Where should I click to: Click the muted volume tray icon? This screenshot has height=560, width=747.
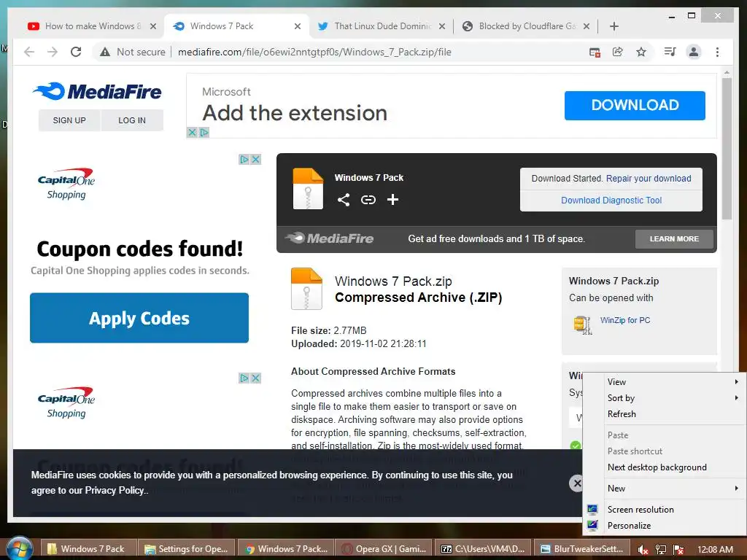click(x=642, y=550)
